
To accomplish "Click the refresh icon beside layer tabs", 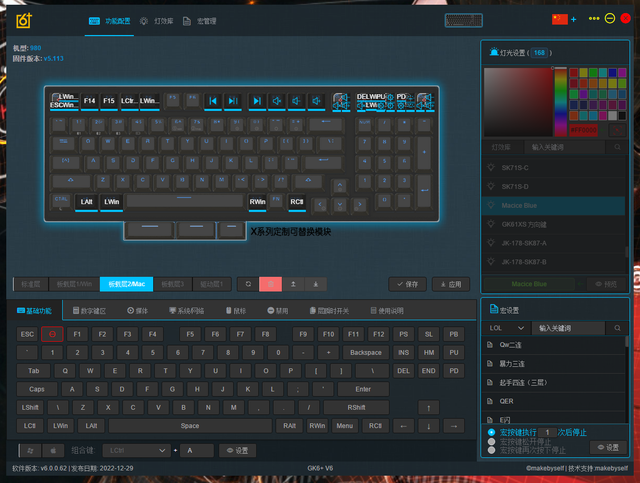I will (x=248, y=284).
